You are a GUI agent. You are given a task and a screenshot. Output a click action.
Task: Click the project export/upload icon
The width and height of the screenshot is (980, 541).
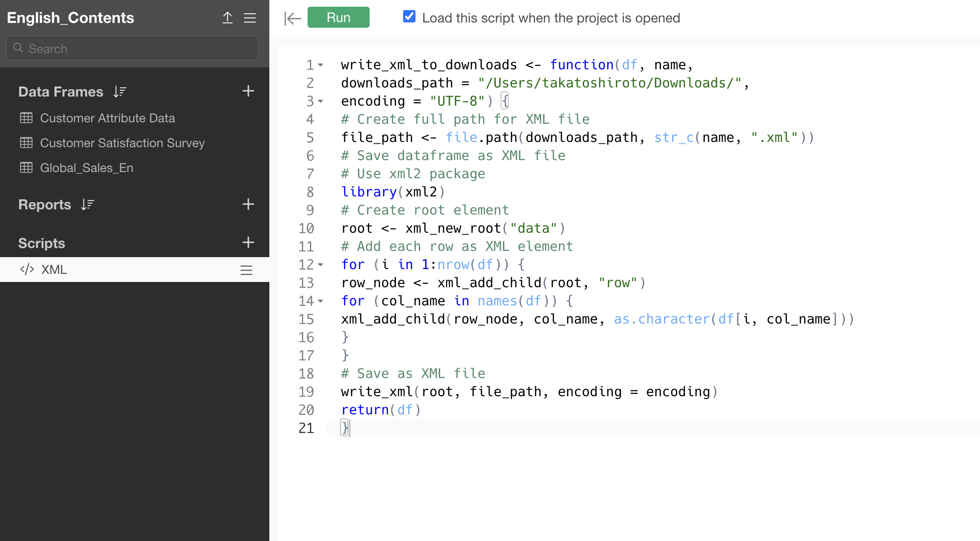coord(227,18)
